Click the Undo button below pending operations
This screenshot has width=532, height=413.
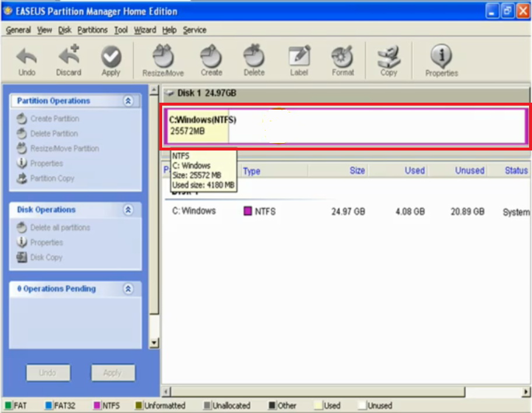(x=48, y=373)
